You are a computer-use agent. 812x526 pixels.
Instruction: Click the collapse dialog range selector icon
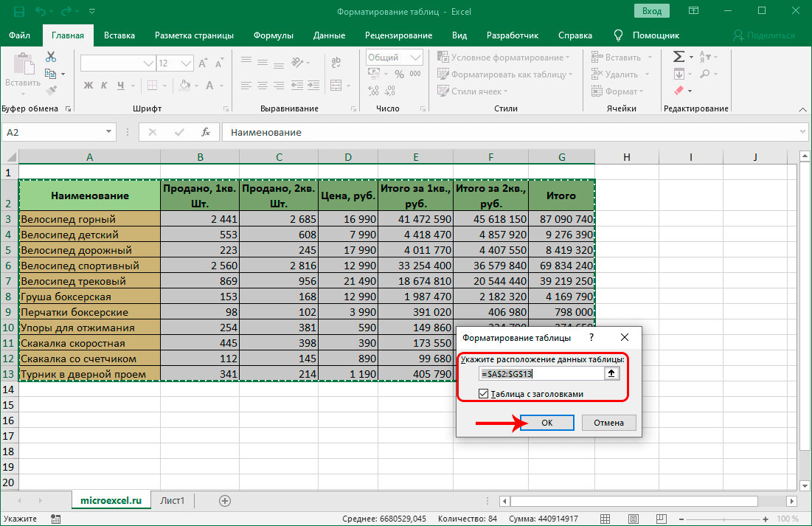point(611,374)
